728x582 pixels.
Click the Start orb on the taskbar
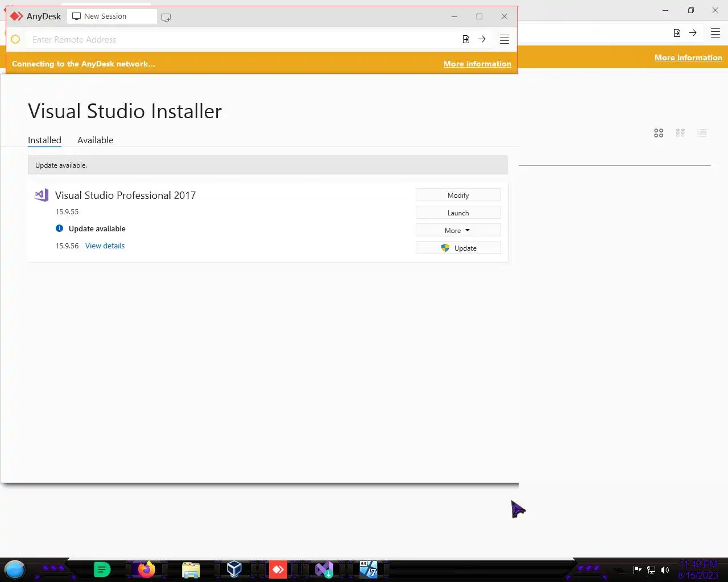click(15, 569)
